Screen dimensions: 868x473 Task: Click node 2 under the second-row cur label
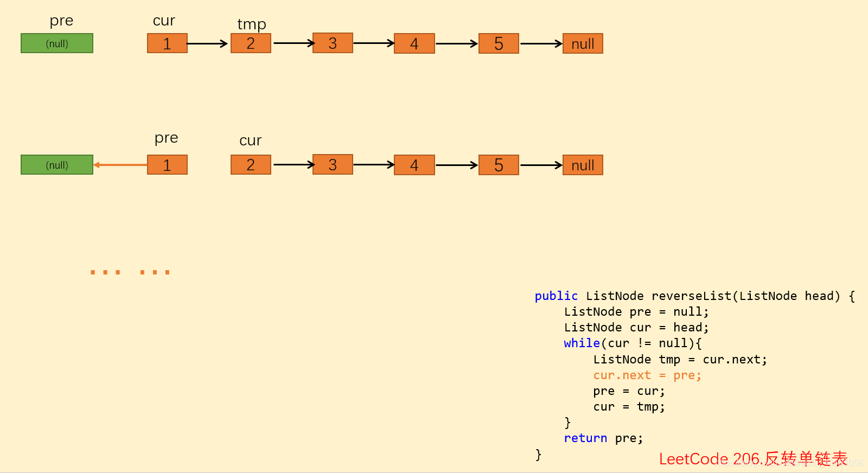(251, 165)
